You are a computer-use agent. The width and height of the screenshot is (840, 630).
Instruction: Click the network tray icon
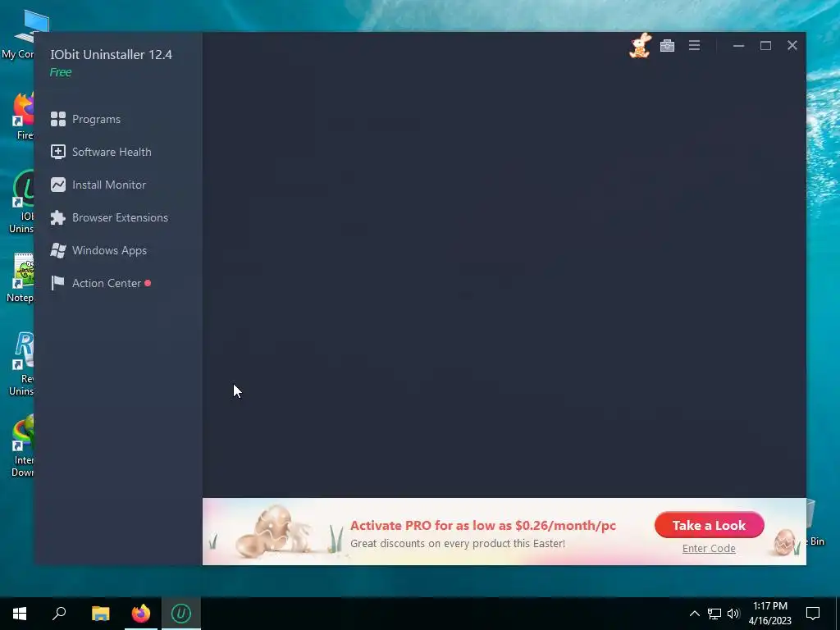click(x=714, y=614)
